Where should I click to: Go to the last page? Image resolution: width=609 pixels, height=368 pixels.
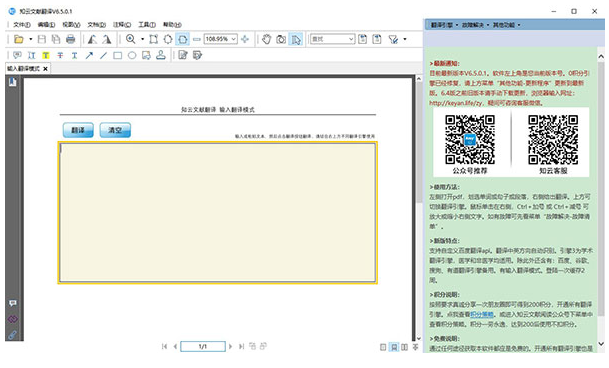241,346
